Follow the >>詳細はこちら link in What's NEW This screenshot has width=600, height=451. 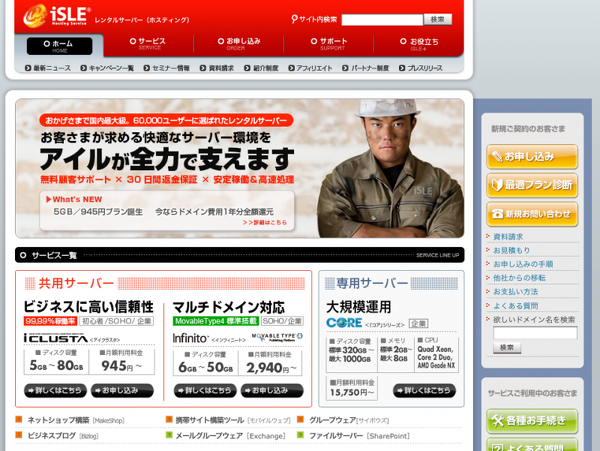264,222
